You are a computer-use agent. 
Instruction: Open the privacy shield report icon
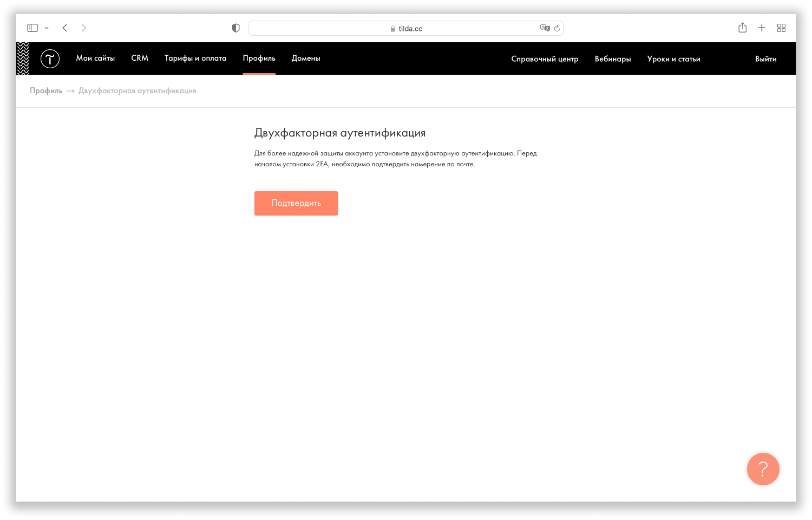[x=235, y=28]
